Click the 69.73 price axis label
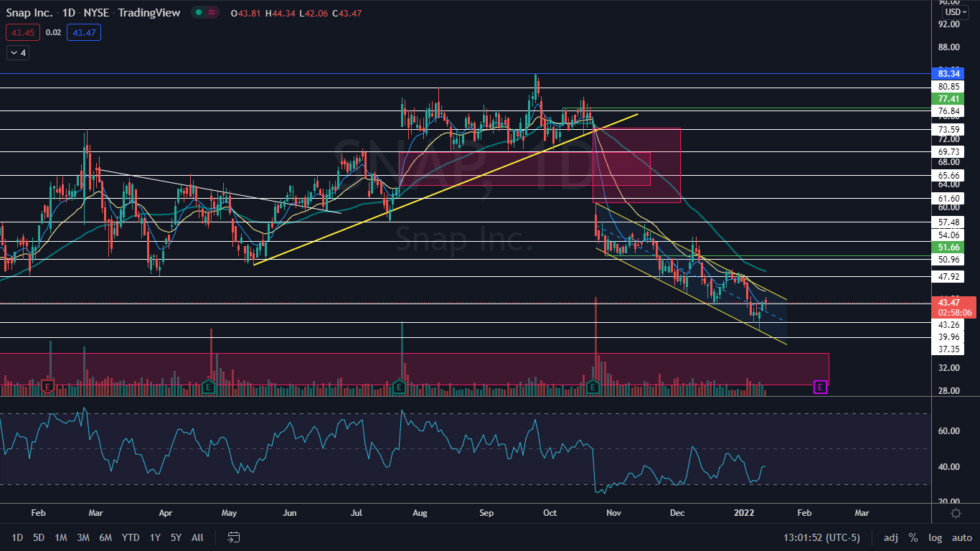The image size is (980, 551). coord(948,152)
